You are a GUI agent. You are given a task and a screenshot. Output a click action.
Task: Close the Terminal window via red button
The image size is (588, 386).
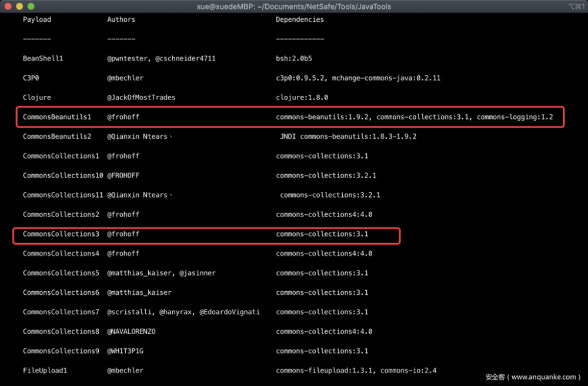coord(7,6)
